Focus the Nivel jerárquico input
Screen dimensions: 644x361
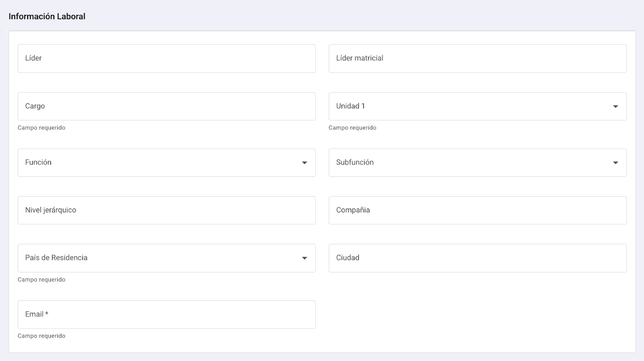point(167,210)
